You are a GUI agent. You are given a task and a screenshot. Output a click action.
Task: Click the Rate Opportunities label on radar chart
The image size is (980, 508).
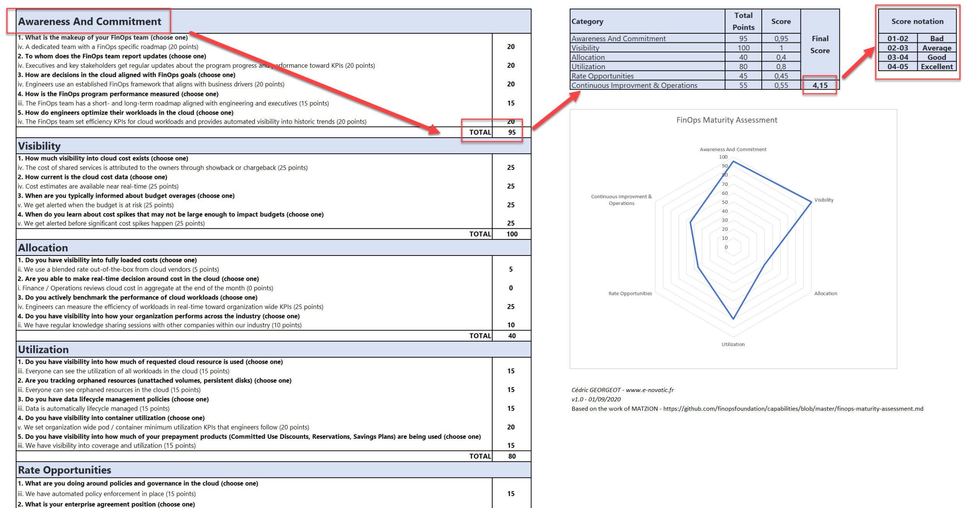click(630, 293)
